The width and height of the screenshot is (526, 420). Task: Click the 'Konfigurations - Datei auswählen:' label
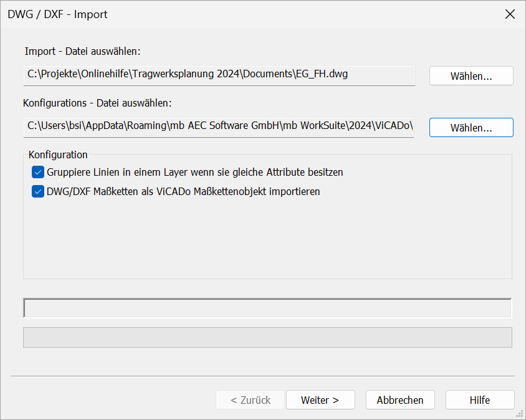[97, 103]
